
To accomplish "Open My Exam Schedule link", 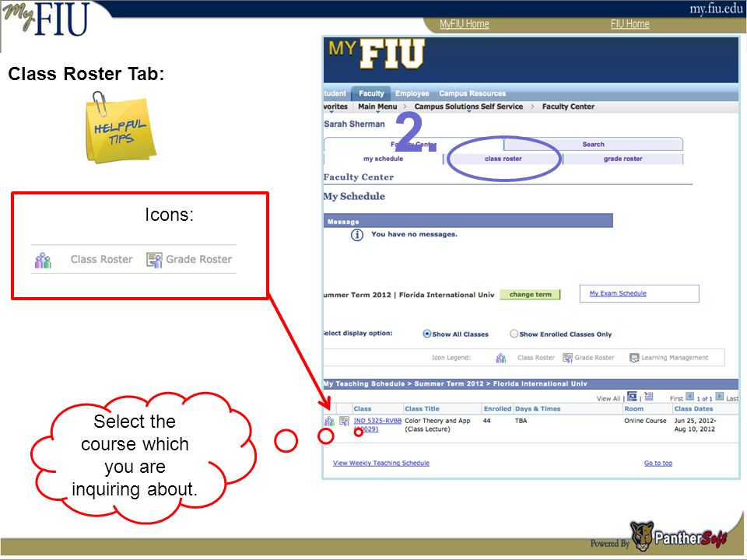I will 618,293.
